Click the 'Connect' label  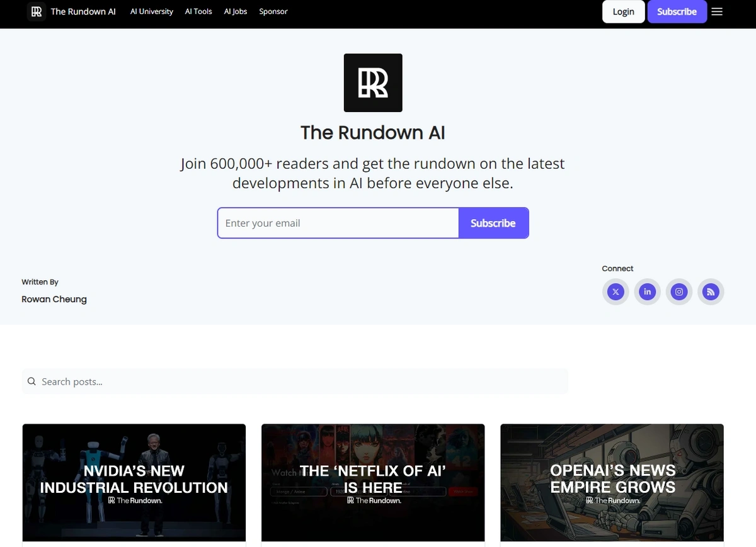pyautogui.click(x=617, y=268)
